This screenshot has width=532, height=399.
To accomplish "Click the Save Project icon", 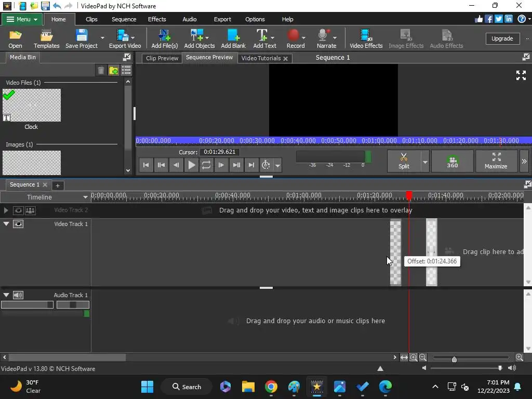I will (82, 38).
